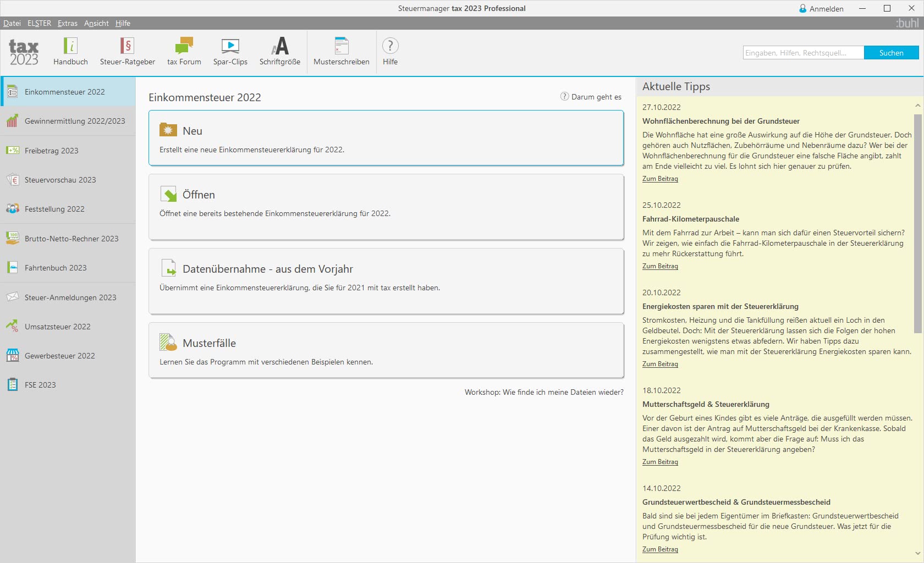Select Einkommensteuer 2022 sidebar icon
The height and width of the screenshot is (563, 924).
pyautogui.click(x=12, y=92)
